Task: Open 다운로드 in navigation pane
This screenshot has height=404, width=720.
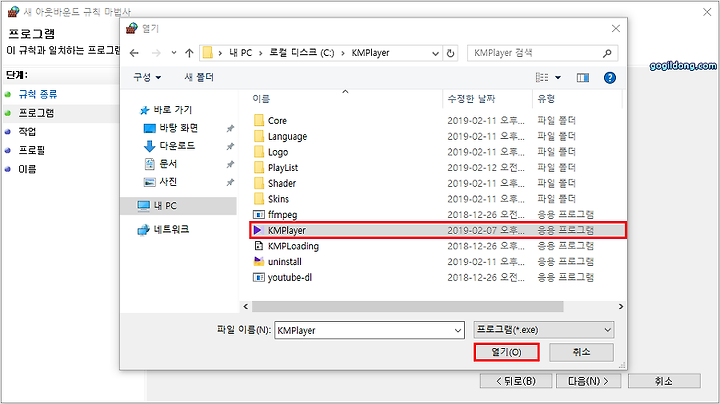Action: (x=177, y=146)
